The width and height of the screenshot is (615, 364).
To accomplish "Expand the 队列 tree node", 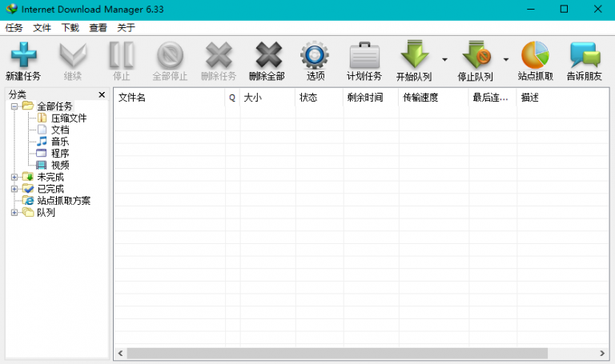I will 14,212.
